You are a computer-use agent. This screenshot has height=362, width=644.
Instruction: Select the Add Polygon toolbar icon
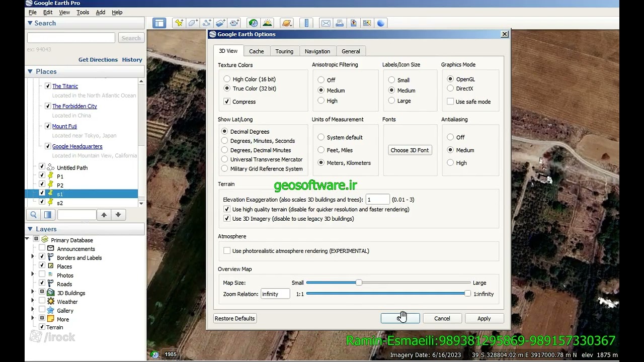[193, 23]
